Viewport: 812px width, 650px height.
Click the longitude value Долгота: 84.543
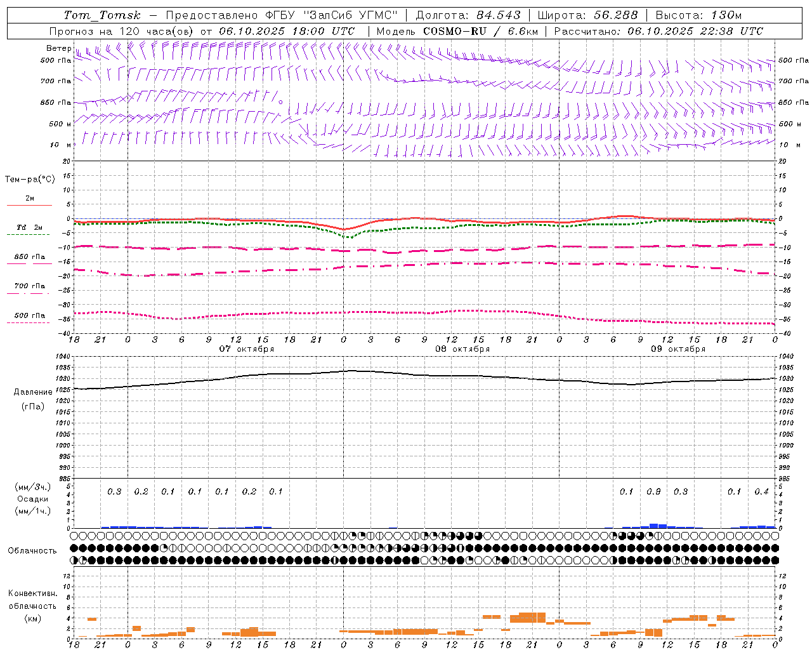(x=468, y=15)
